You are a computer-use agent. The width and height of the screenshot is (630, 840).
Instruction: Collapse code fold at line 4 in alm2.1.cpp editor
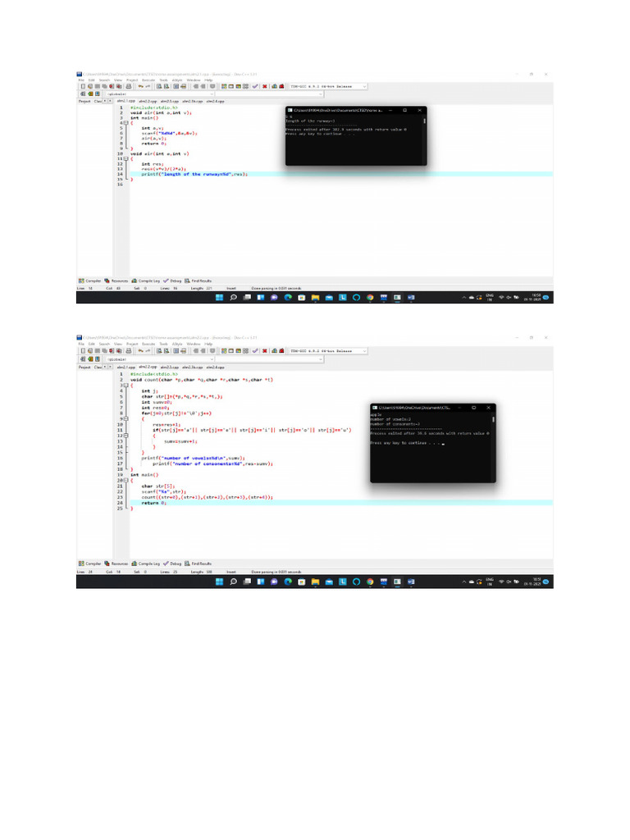click(x=126, y=123)
